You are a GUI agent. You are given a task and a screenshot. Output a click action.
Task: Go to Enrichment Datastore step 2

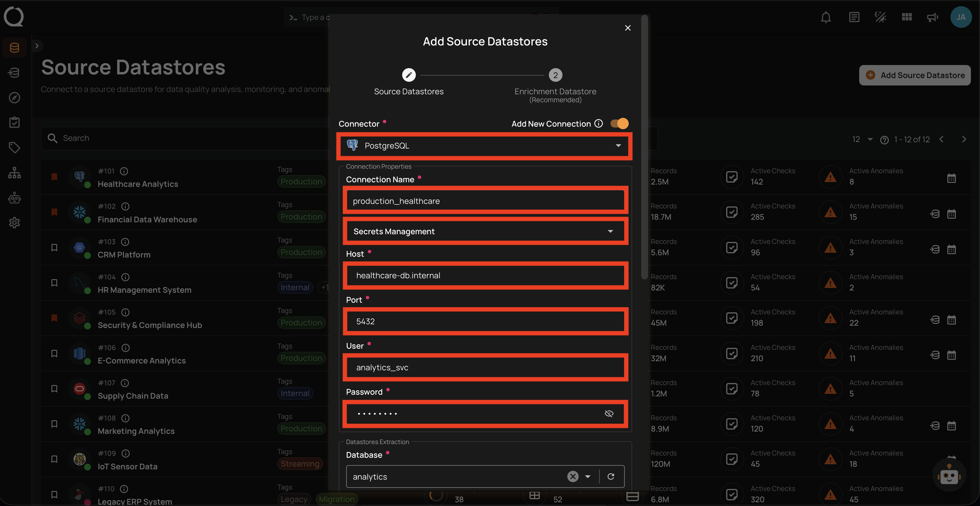(x=555, y=75)
